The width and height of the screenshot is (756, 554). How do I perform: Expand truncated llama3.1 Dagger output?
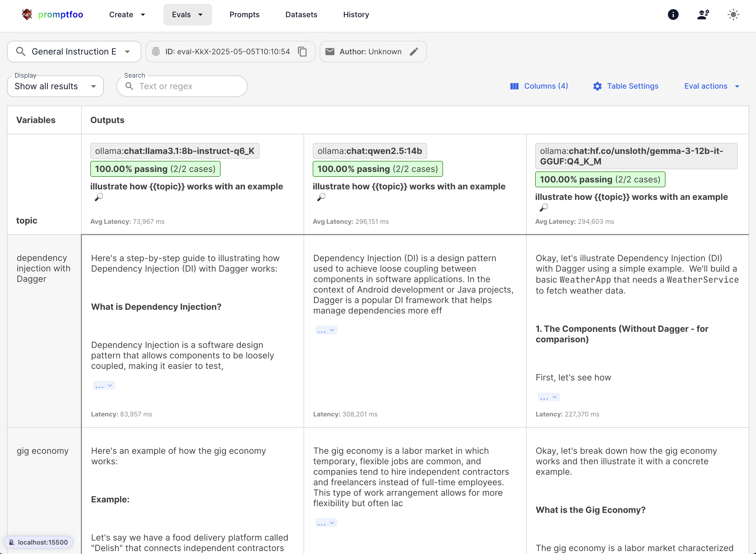pos(104,386)
